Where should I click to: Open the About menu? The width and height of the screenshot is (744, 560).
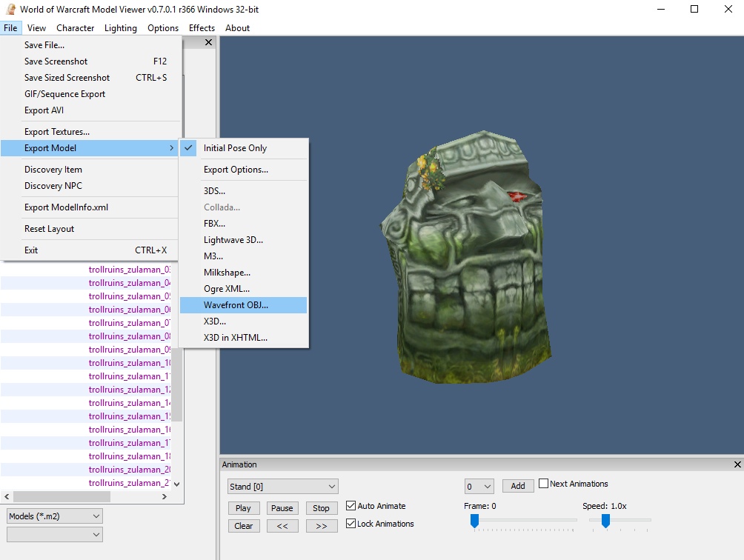click(x=237, y=28)
